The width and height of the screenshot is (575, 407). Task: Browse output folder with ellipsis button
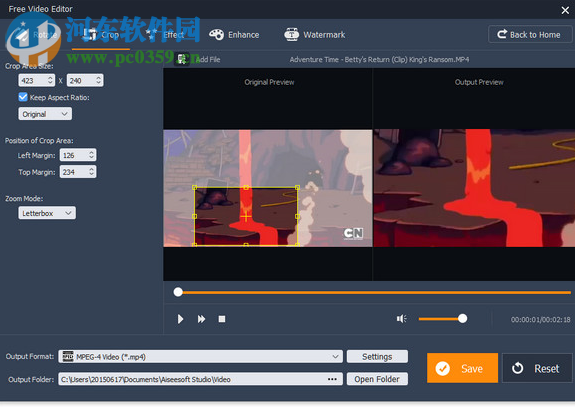click(332, 379)
